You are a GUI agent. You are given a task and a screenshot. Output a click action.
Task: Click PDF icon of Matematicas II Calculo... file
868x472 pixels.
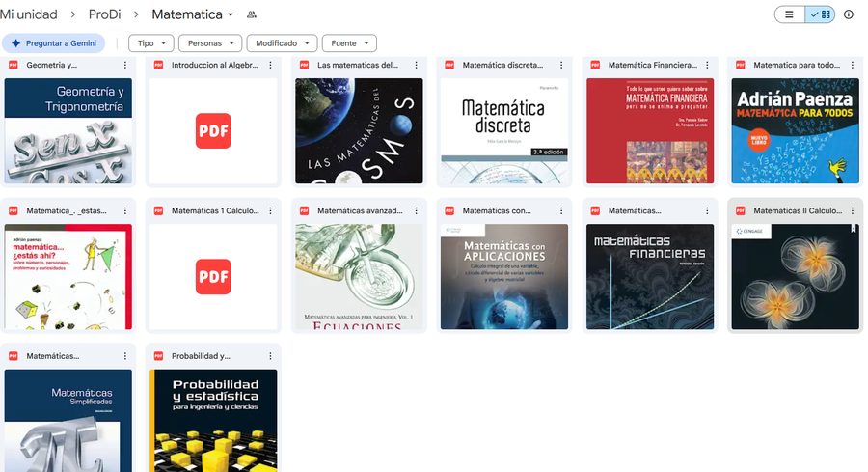(740, 210)
